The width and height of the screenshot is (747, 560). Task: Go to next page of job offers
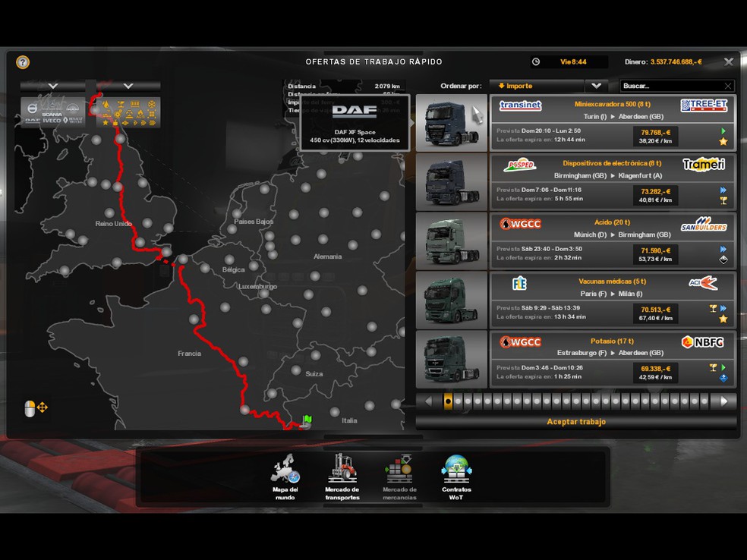pos(723,401)
